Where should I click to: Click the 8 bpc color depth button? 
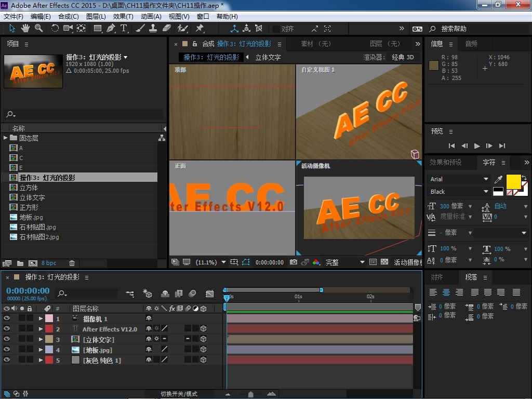click(49, 263)
